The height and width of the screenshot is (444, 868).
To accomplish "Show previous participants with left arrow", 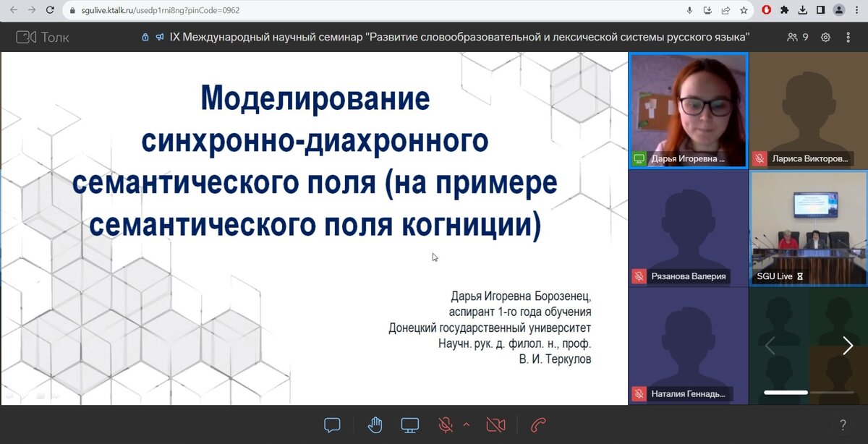I will (x=770, y=346).
